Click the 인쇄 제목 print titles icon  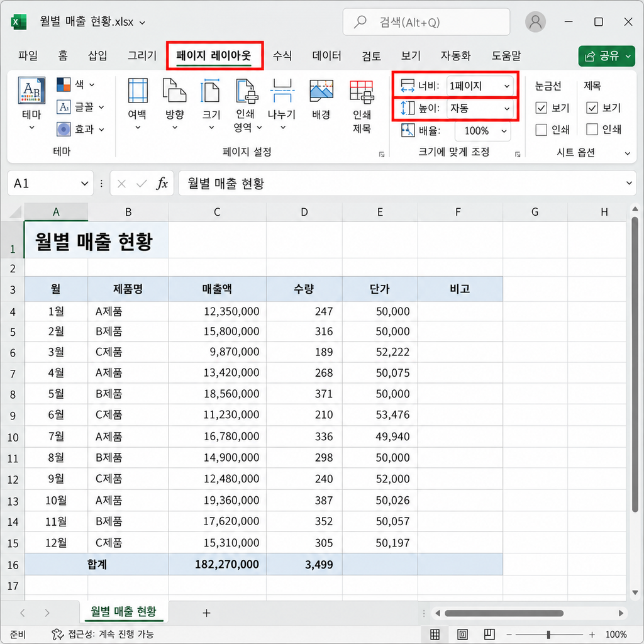point(362,91)
